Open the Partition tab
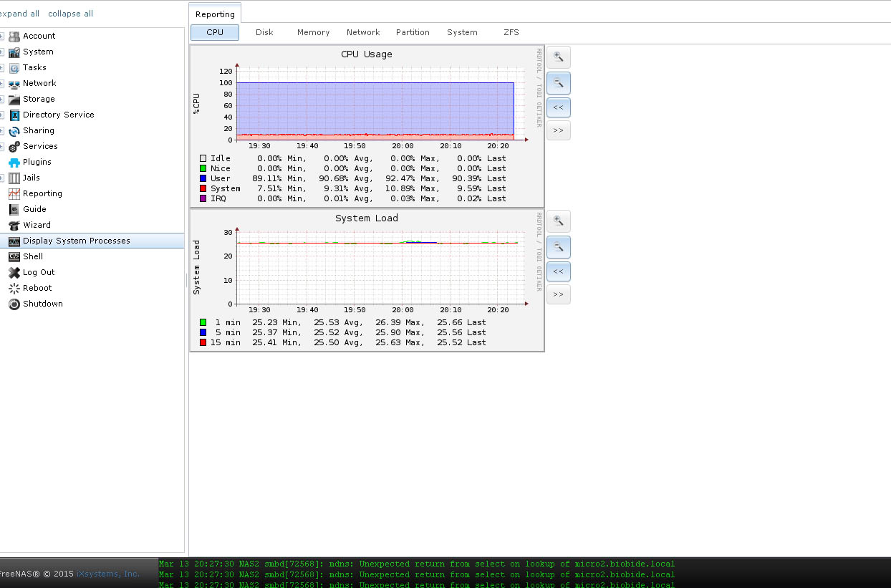The height and width of the screenshot is (588, 891). pyautogui.click(x=413, y=32)
